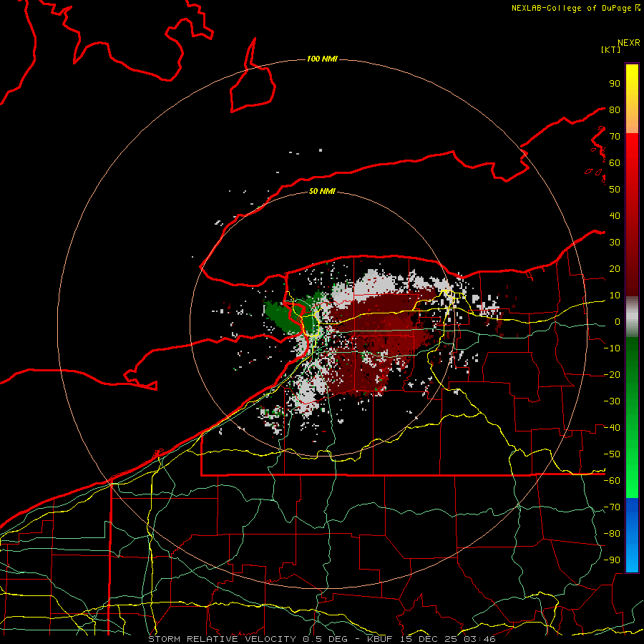Click the positive 10 knot scale label
644x644 pixels.
[x=615, y=296]
